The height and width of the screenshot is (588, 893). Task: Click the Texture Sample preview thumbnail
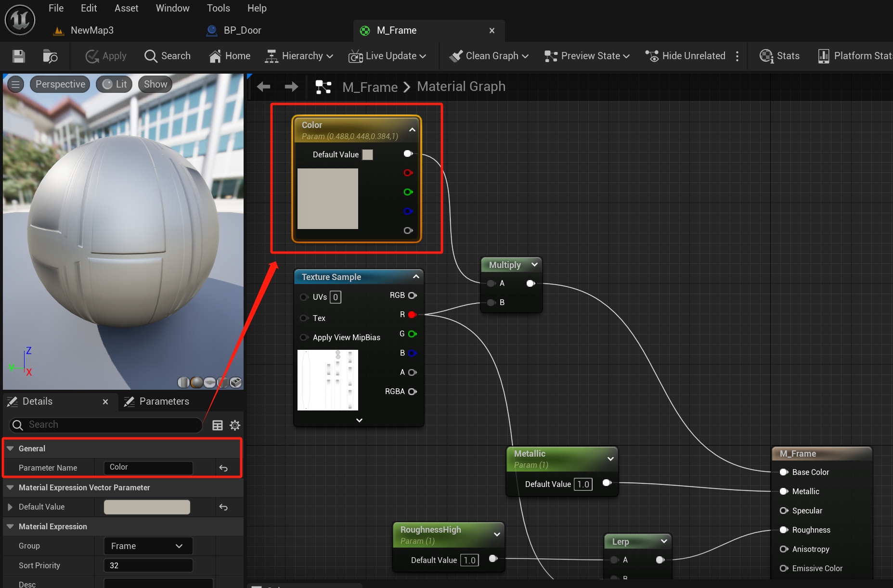click(328, 380)
